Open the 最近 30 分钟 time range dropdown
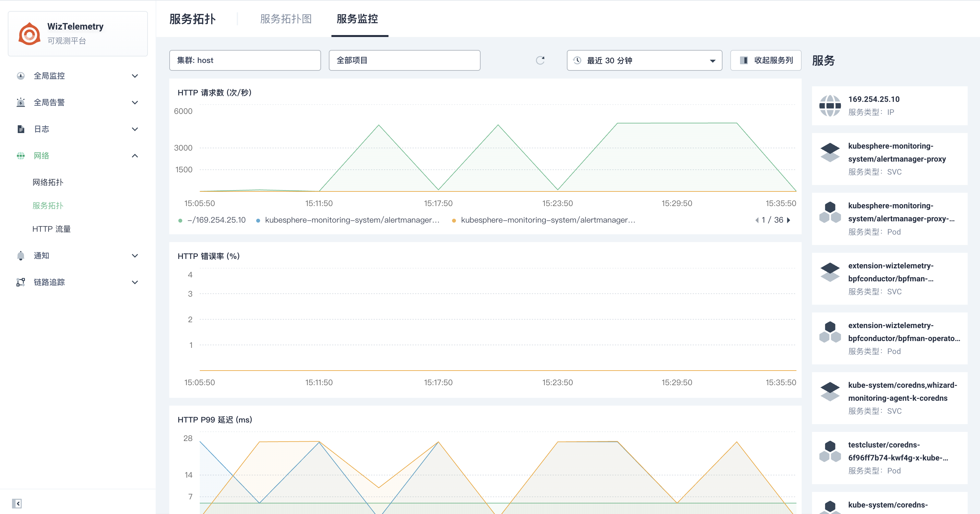980x514 pixels. coord(644,61)
